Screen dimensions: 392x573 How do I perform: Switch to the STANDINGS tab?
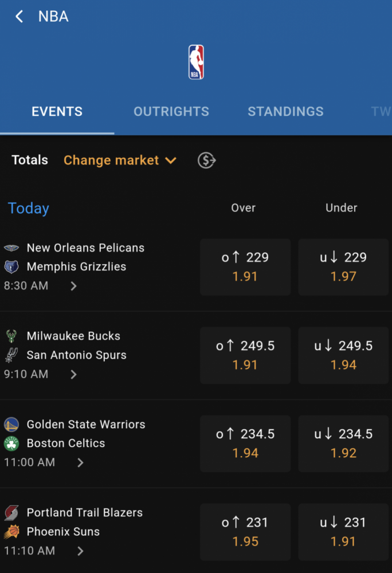coord(285,112)
